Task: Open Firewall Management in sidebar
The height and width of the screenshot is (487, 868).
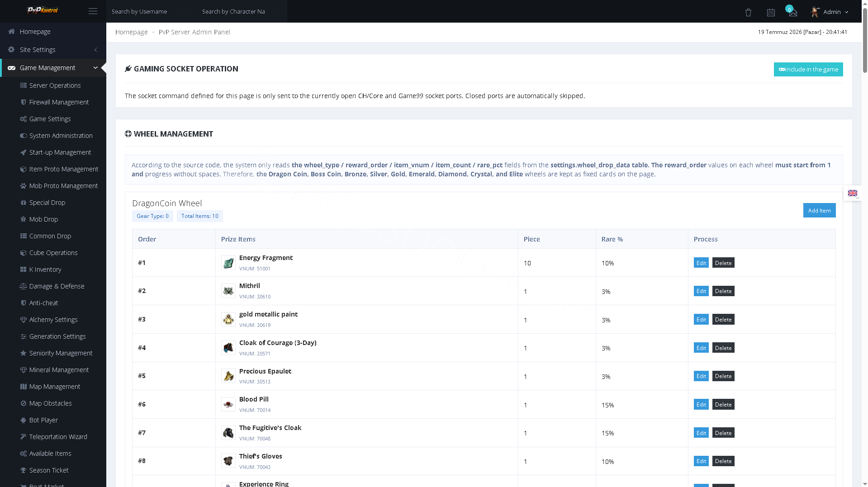Action: tap(59, 102)
